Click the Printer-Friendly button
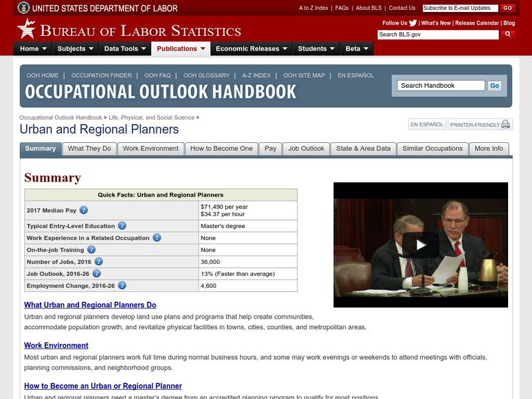The image size is (532, 399). coord(479,124)
